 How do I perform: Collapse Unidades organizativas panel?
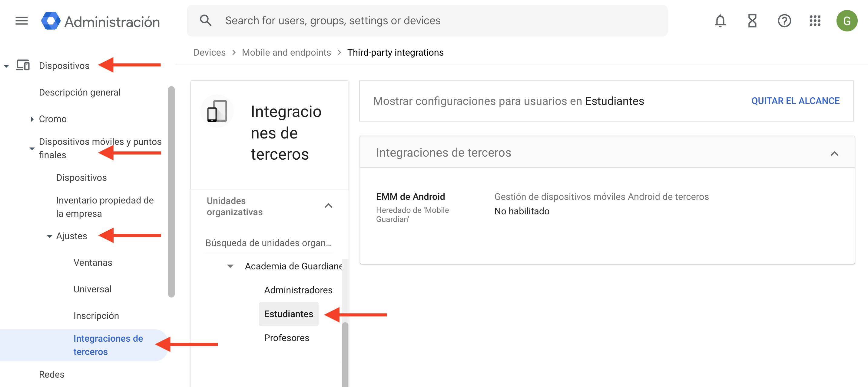(328, 206)
